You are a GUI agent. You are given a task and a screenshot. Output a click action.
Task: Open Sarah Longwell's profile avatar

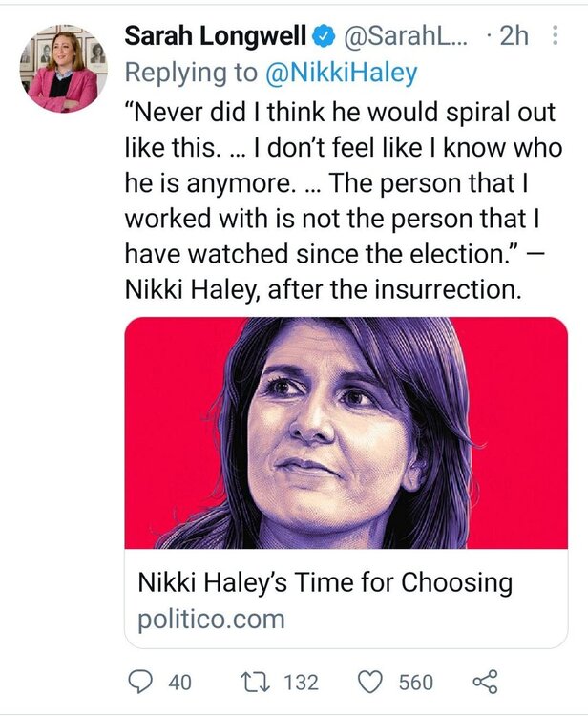click(x=64, y=68)
